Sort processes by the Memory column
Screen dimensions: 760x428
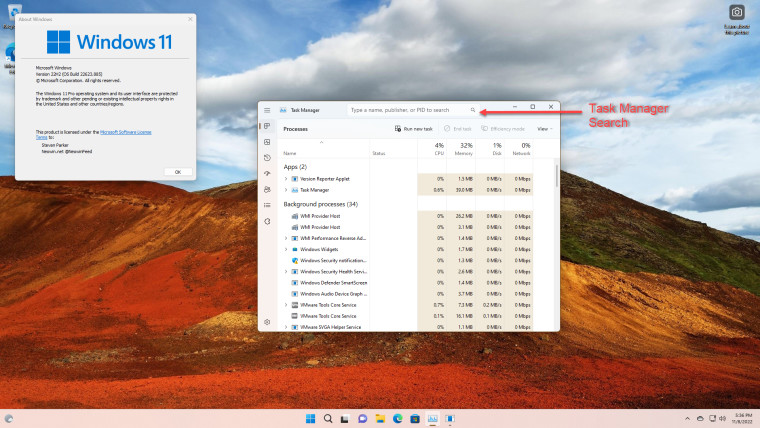(462, 149)
